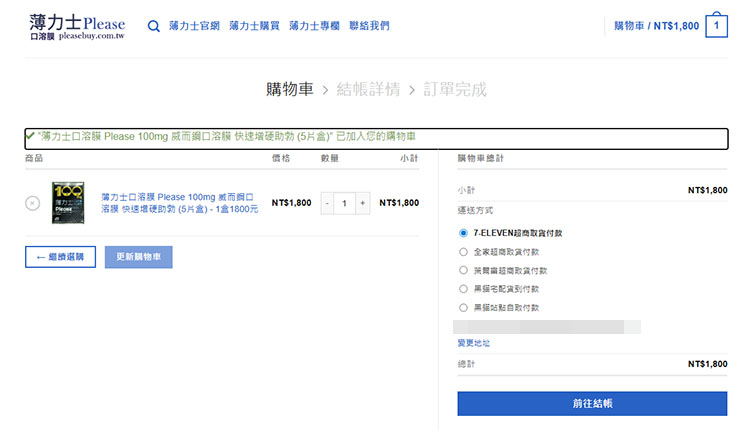This screenshot has width=750, height=441.
Task: Select the 購物車 breadcrumb step
Action: 290,89
